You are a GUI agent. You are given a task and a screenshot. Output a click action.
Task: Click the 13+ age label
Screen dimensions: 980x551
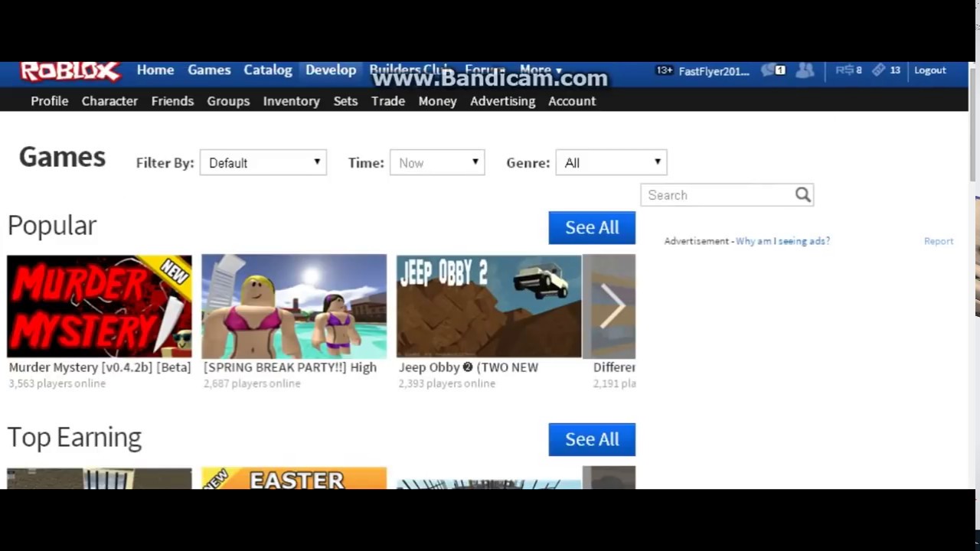(664, 70)
